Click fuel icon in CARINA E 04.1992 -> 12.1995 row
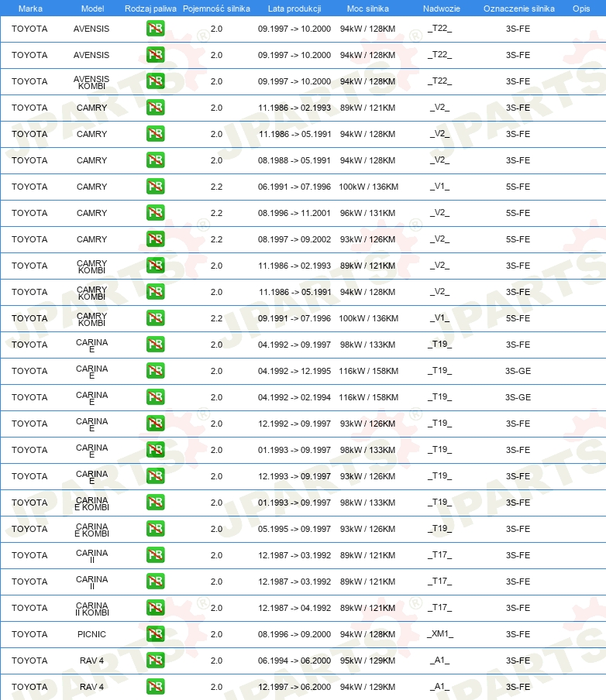The width and height of the screenshot is (606, 700). point(156,371)
